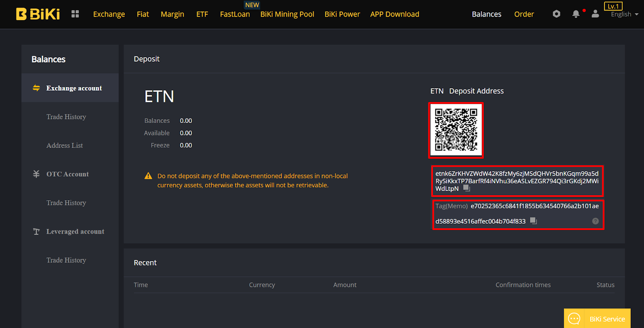The height and width of the screenshot is (328, 644).
Task: Click the Deposit section title
Action: [147, 59]
